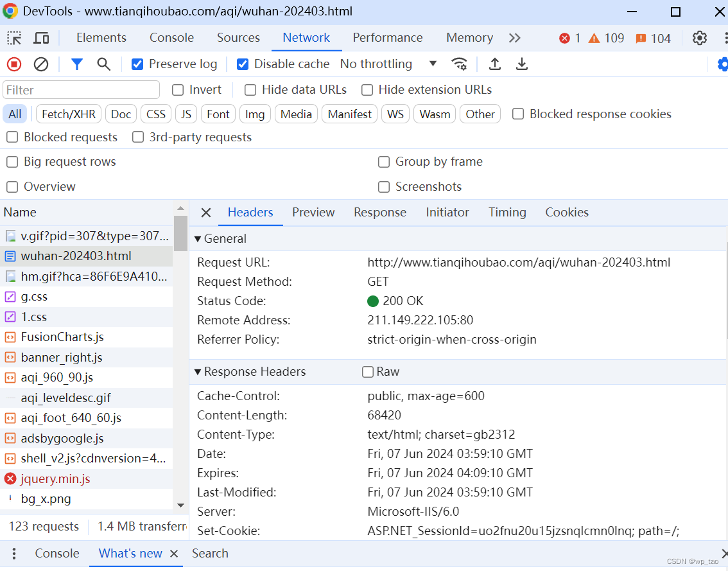Filter requests by Font type
Screen dimensions: 728x571
218,114
